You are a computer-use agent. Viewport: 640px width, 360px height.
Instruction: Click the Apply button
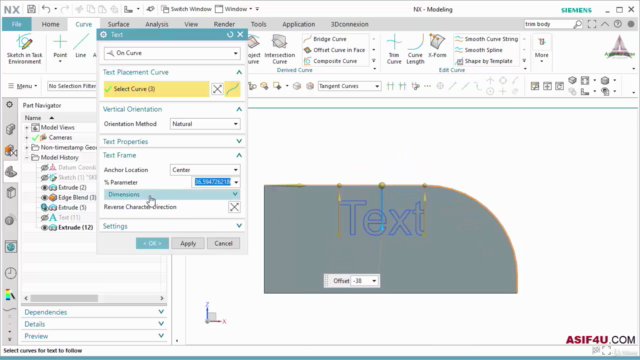click(188, 243)
